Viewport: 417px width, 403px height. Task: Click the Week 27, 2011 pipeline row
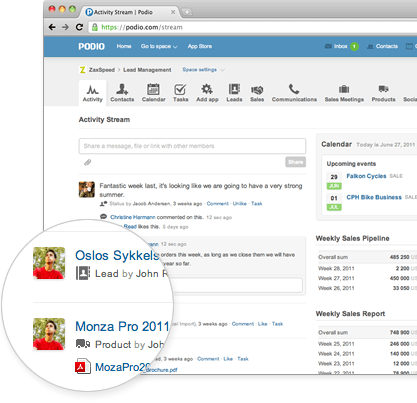point(367,278)
